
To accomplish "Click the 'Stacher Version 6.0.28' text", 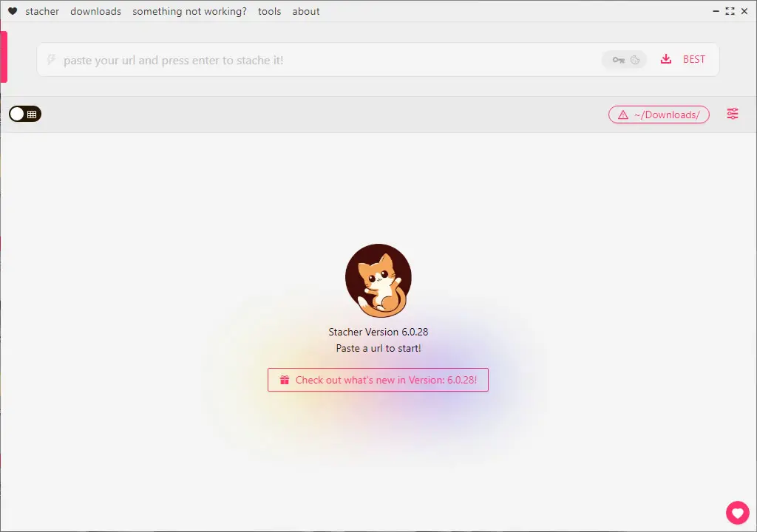I will click(378, 332).
